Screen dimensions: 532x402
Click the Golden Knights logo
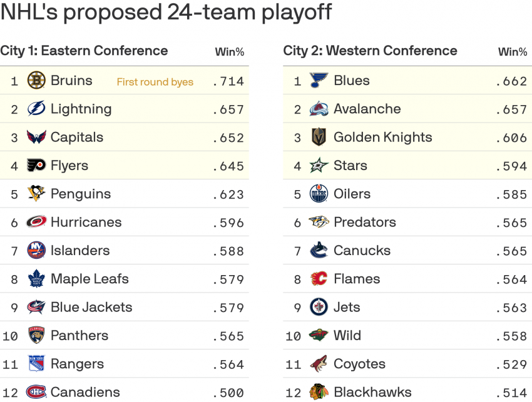pos(319,138)
